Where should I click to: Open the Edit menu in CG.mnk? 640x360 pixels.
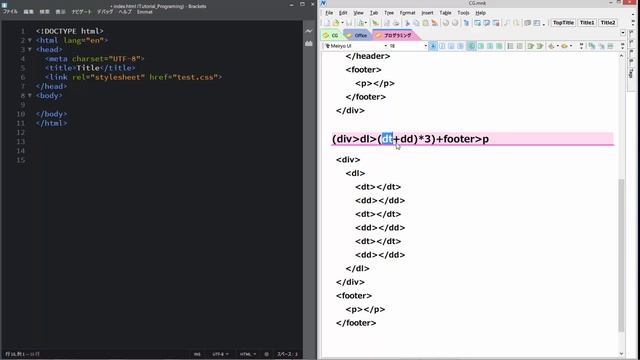pos(343,13)
